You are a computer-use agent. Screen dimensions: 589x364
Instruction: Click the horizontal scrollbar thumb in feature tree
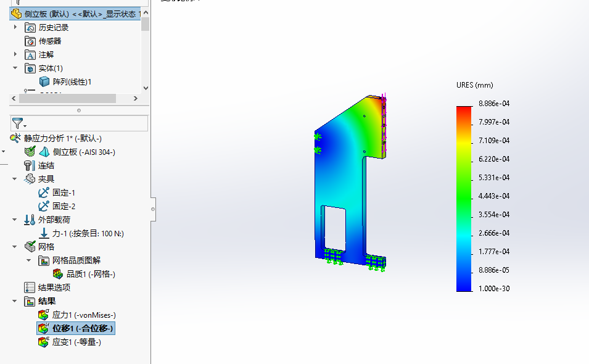tap(68, 99)
